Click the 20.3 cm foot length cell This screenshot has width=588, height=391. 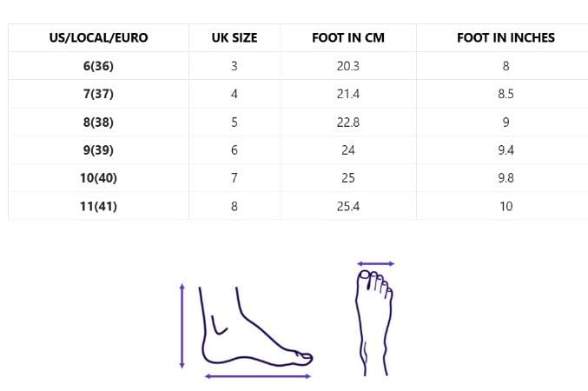(348, 65)
